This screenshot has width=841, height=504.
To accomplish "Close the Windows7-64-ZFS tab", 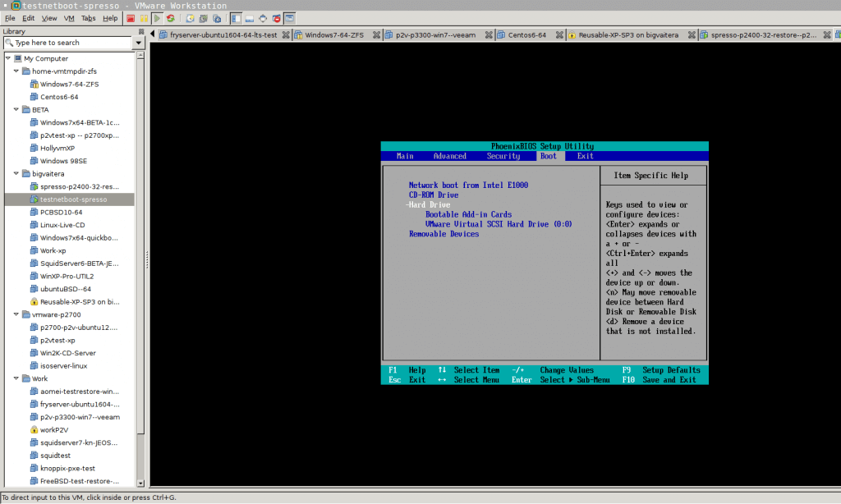I will [x=376, y=34].
